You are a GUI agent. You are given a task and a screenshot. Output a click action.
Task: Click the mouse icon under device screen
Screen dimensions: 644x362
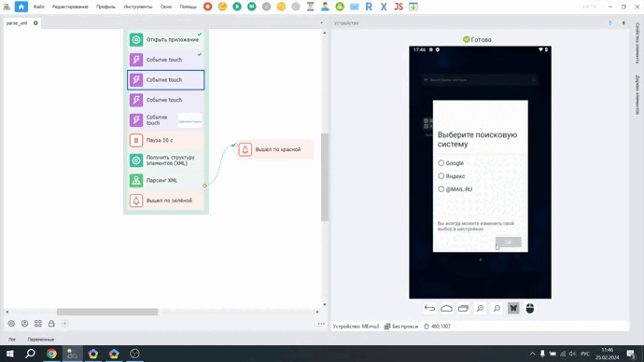[x=530, y=308]
